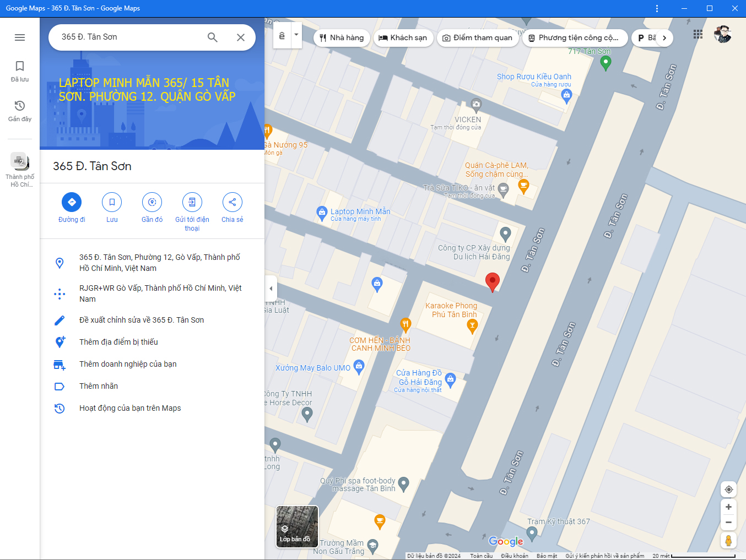
Task: Open Karaoke Phong Phú Tân Bình marker
Action: tap(472, 327)
